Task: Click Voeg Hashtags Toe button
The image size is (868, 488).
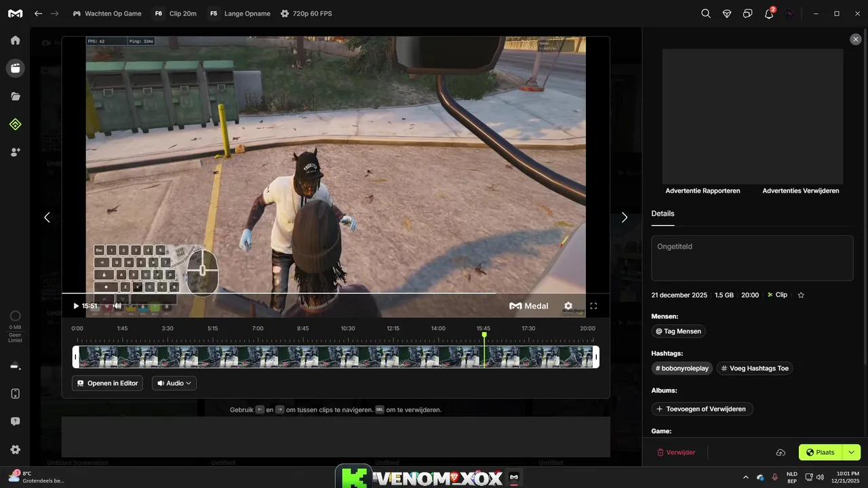Action: click(755, 369)
